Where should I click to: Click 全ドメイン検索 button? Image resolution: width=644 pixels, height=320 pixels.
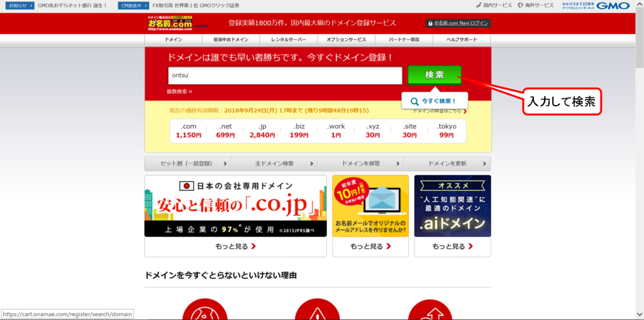(274, 163)
